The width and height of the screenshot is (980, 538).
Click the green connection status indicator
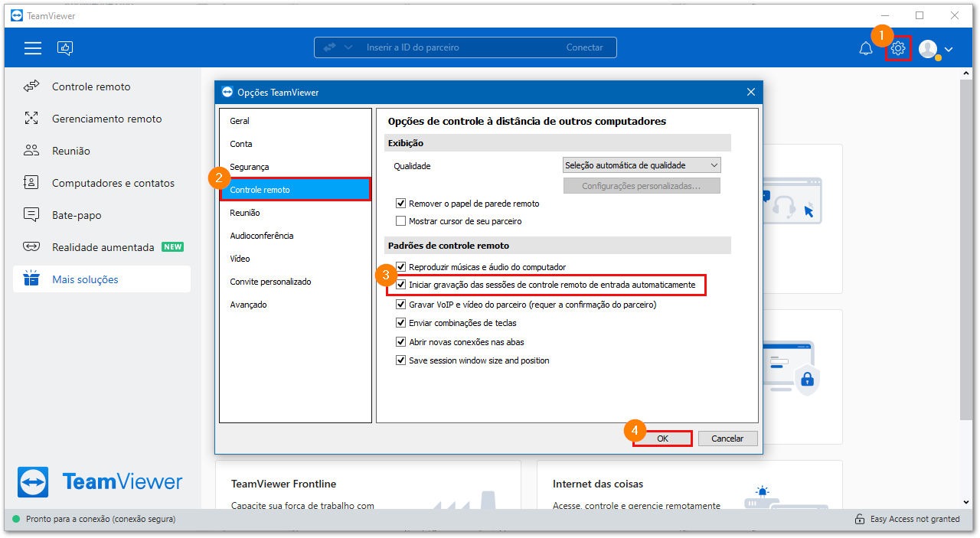(16, 519)
